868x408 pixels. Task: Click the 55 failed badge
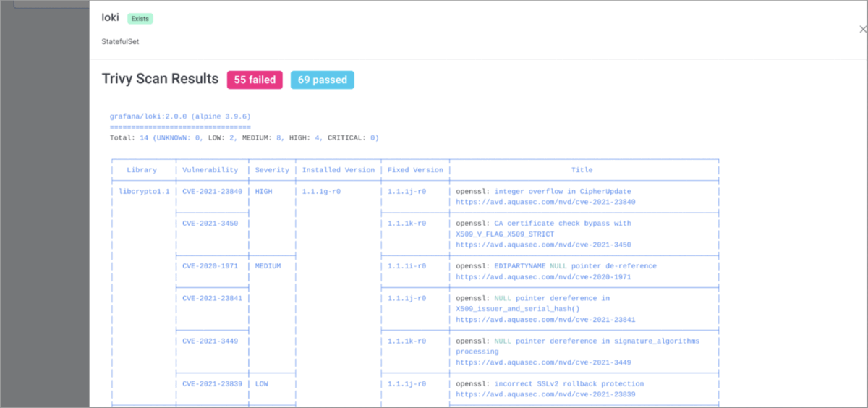[255, 80]
